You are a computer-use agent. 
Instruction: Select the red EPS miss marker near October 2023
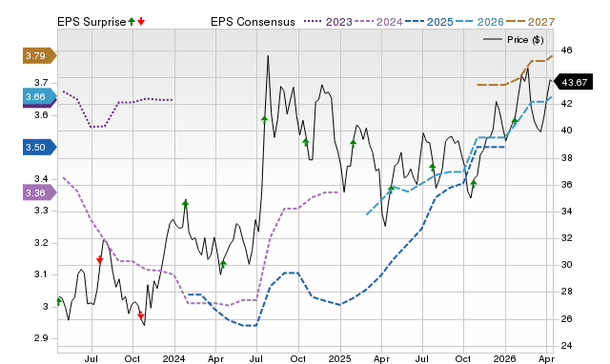click(x=141, y=315)
